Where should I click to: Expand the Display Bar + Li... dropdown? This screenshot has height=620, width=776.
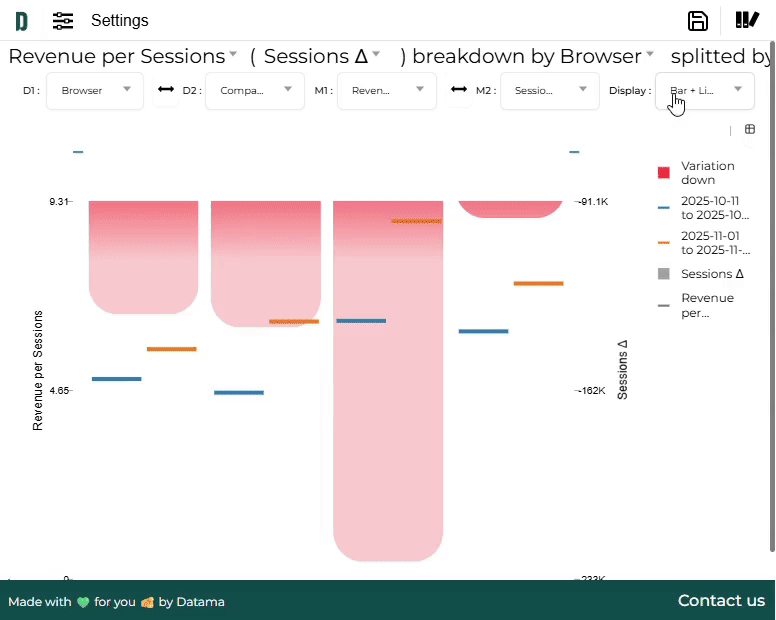tap(705, 90)
